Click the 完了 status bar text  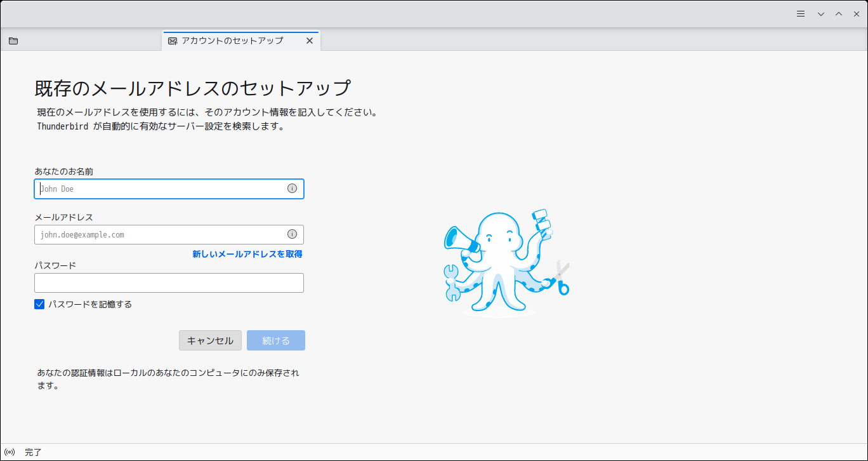(x=33, y=452)
